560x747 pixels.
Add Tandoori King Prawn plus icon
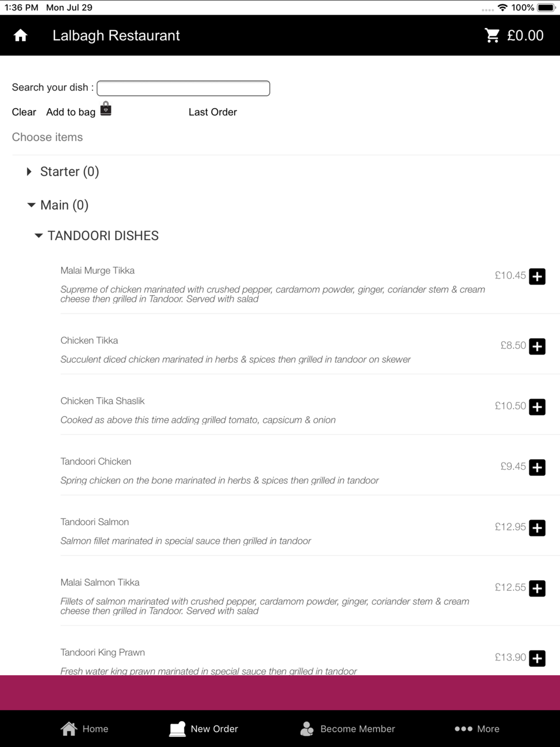coord(537,659)
